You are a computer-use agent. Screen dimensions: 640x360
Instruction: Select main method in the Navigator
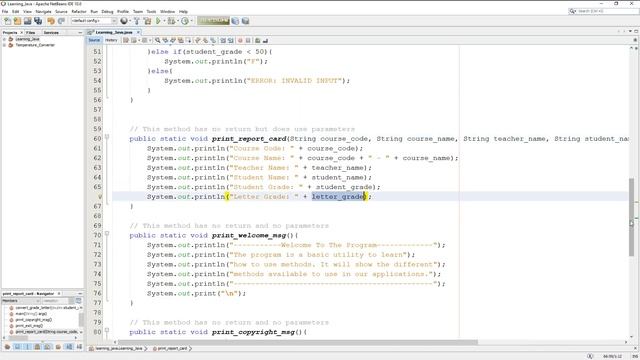click(31, 314)
